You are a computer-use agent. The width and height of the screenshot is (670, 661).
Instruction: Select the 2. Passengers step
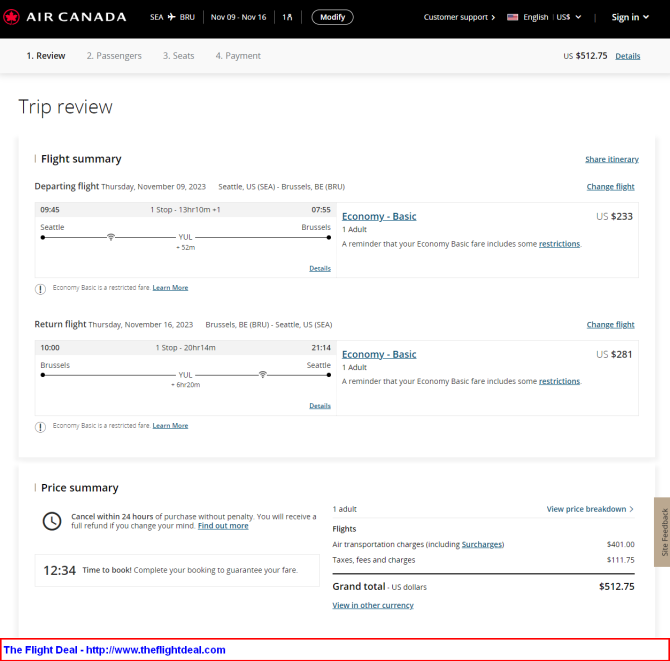[114, 56]
